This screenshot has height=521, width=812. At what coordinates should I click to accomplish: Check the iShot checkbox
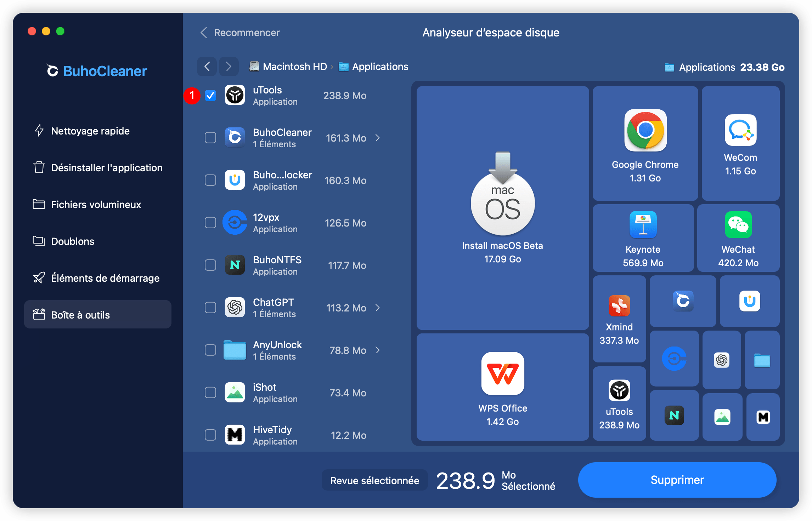(210, 393)
